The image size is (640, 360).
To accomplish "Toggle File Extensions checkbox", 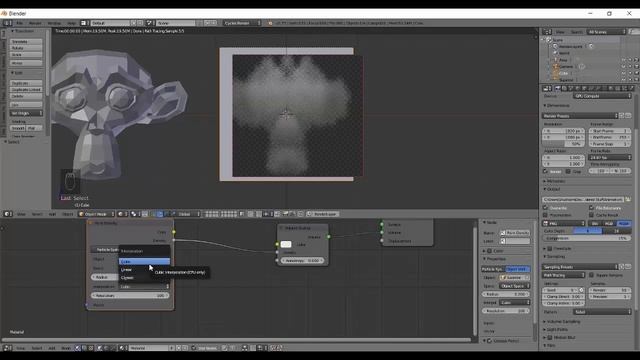I will 591,208.
